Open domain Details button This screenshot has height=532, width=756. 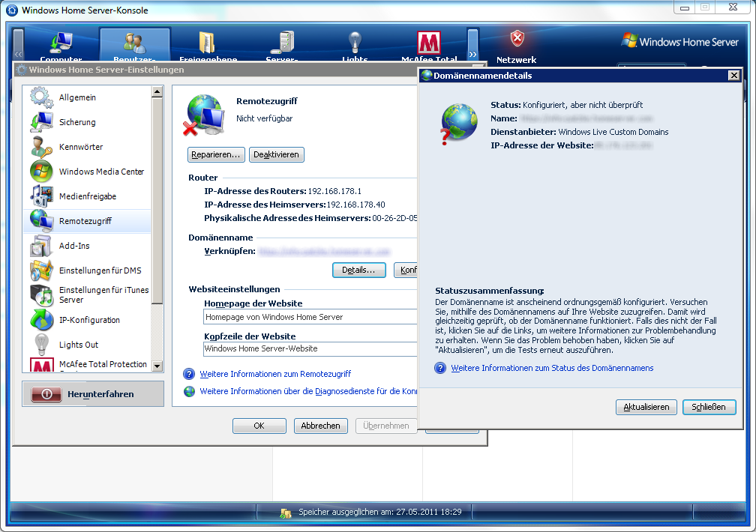pos(358,270)
